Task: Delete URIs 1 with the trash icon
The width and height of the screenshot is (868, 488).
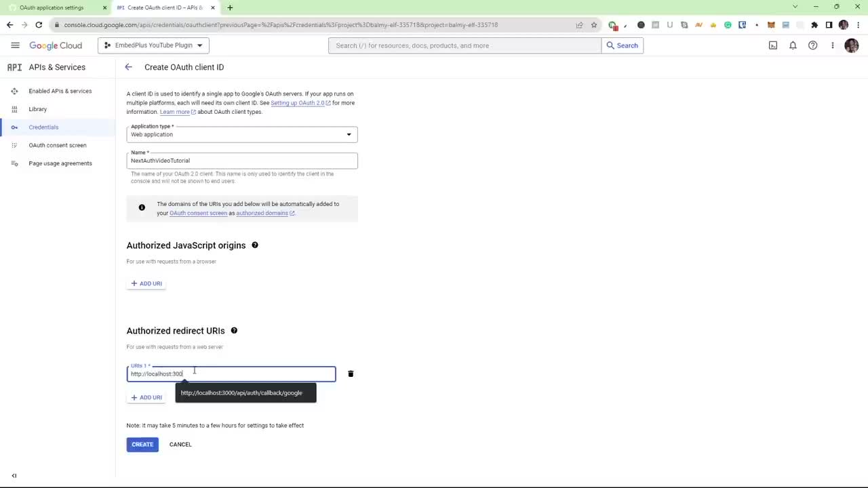Action: pyautogui.click(x=351, y=373)
